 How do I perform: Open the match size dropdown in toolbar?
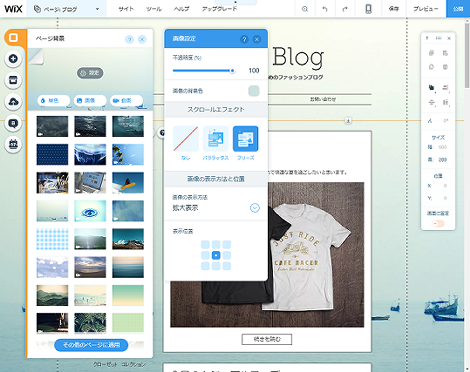coord(446,102)
